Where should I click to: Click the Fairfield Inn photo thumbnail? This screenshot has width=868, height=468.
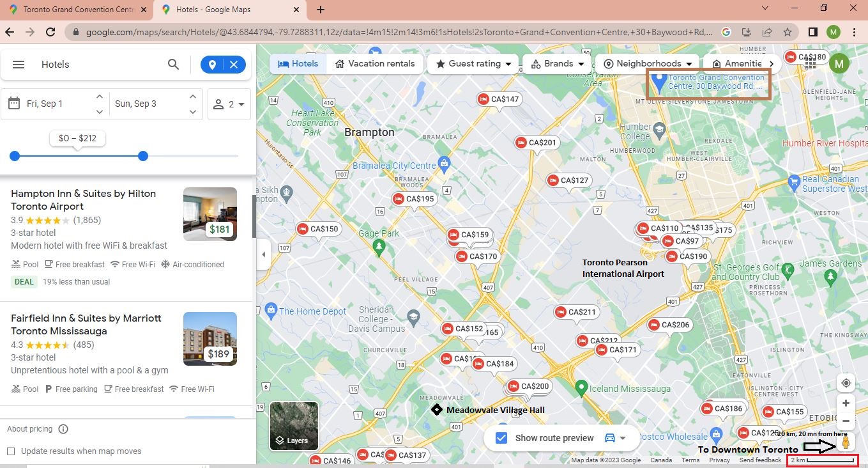coord(210,339)
